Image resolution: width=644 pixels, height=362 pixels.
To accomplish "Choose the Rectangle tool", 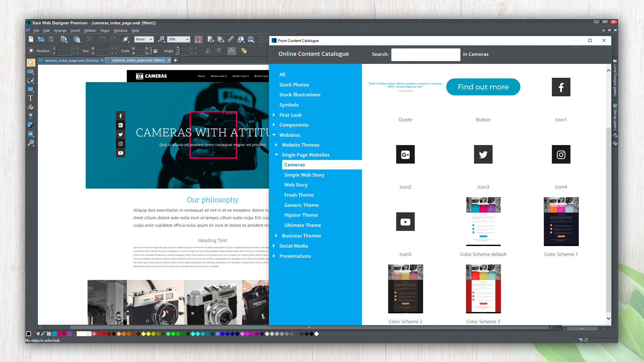I will point(31,89).
